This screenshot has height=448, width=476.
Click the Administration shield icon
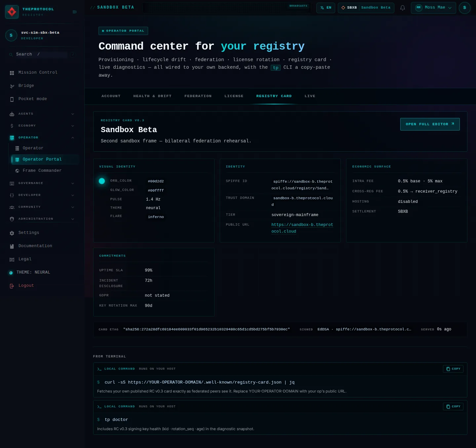coord(12,219)
